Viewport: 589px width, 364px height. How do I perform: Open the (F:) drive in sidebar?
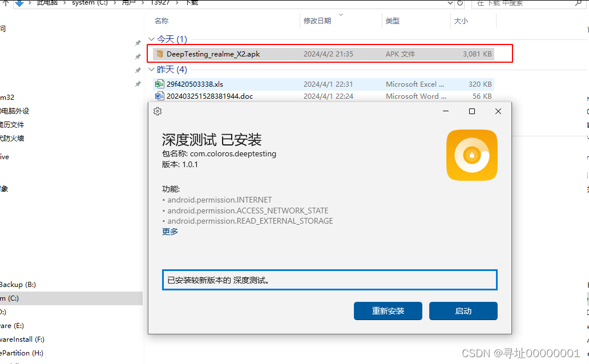pyautogui.click(x=22, y=339)
